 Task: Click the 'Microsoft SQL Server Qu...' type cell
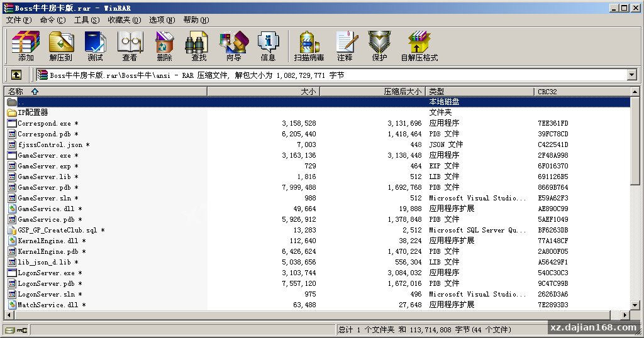477,230
